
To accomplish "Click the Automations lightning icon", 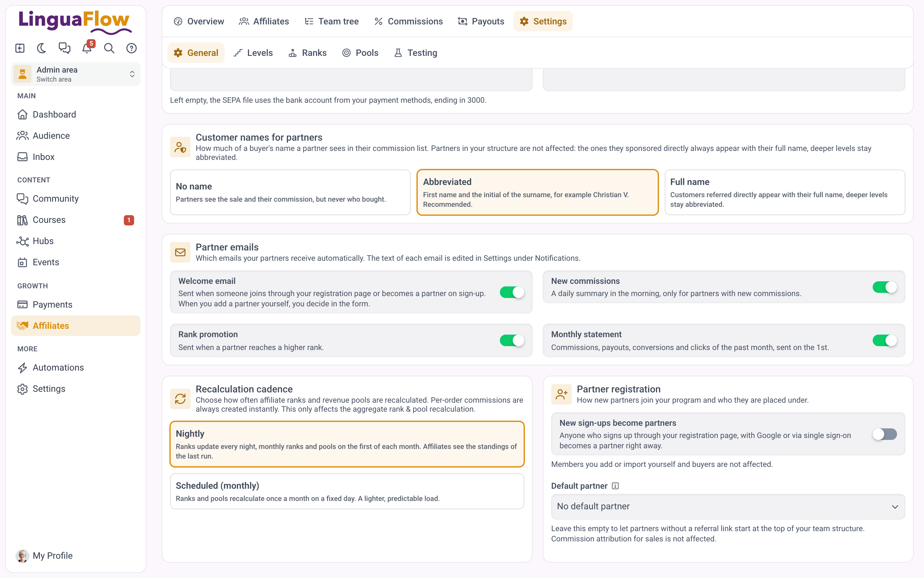I will tap(22, 368).
